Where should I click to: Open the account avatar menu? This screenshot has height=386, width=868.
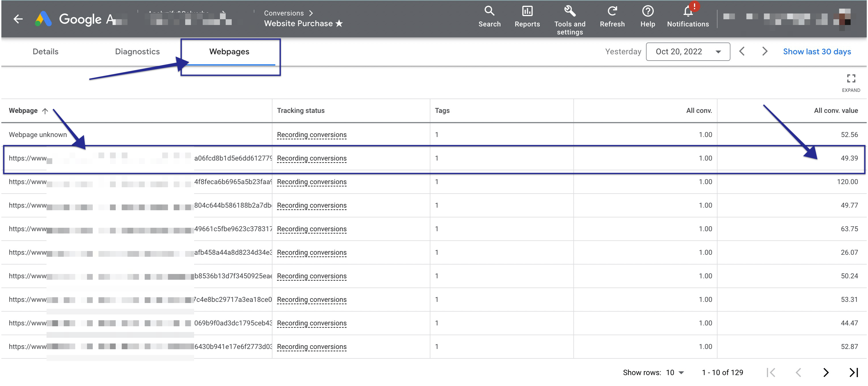843,19
